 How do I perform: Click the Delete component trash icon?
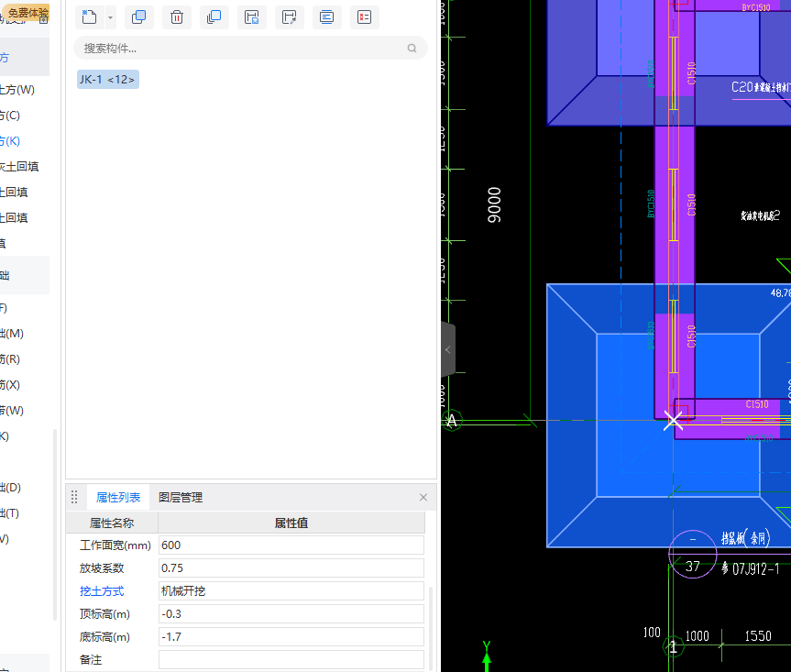177,17
